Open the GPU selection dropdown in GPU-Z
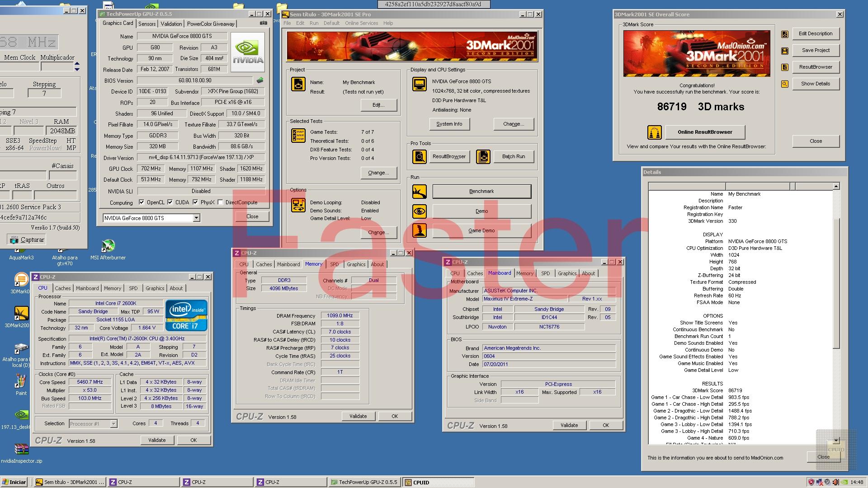 (x=196, y=218)
